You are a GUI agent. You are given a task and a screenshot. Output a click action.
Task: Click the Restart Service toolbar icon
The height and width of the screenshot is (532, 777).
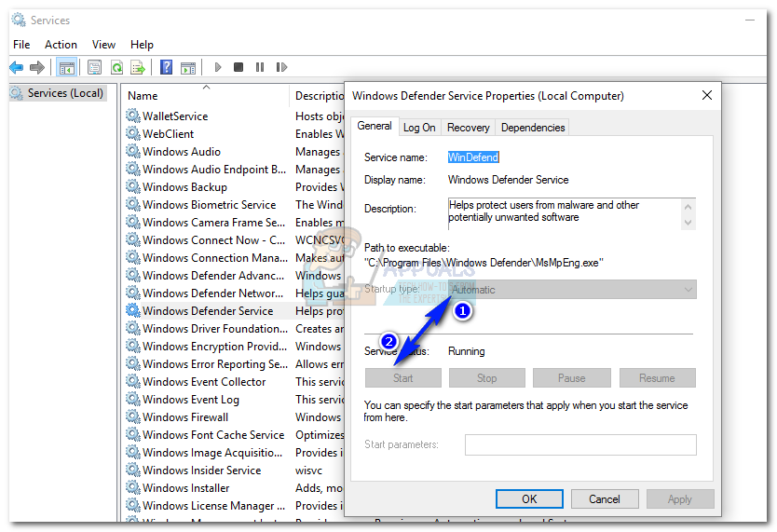click(x=281, y=67)
